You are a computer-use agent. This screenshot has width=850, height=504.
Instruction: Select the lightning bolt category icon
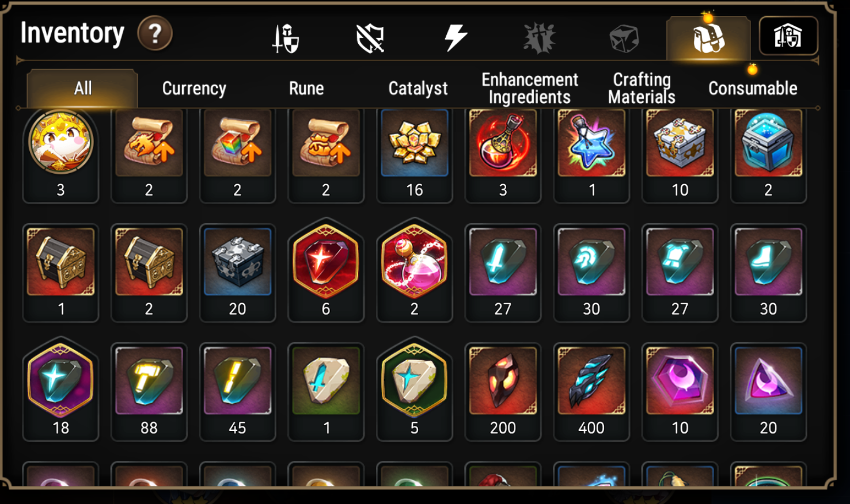455,38
